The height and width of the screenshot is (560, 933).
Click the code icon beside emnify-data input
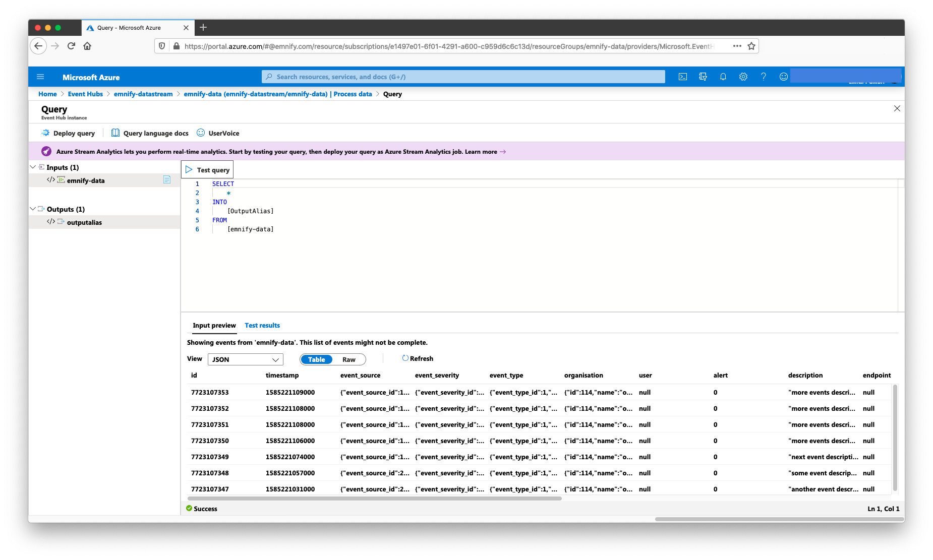(51, 180)
